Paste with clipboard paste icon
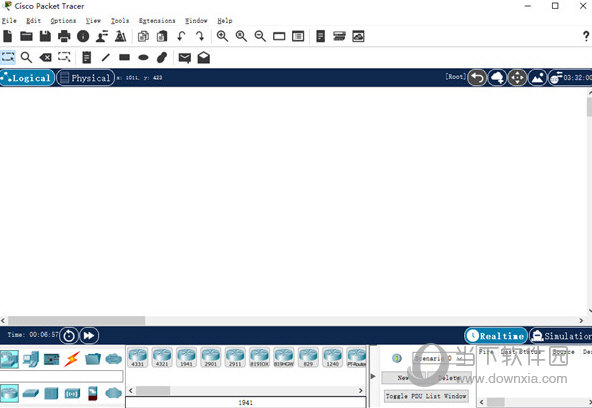This screenshot has height=408, width=592. pyautogui.click(x=162, y=36)
